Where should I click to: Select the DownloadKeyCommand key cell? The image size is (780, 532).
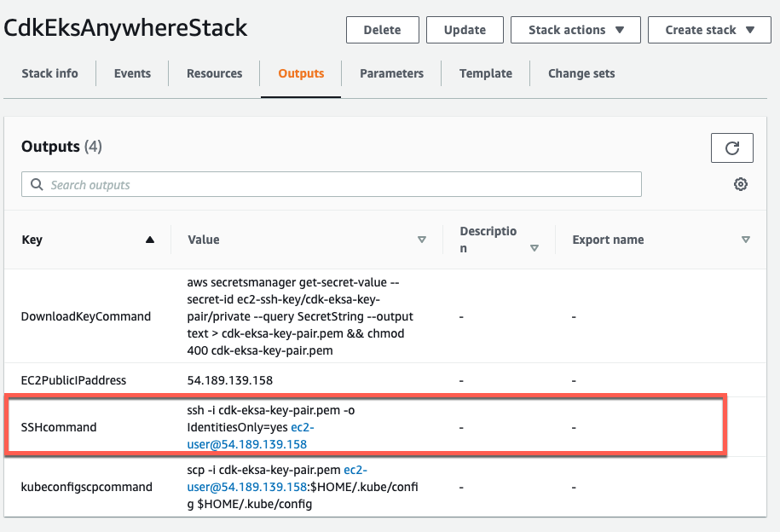point(85,316)
